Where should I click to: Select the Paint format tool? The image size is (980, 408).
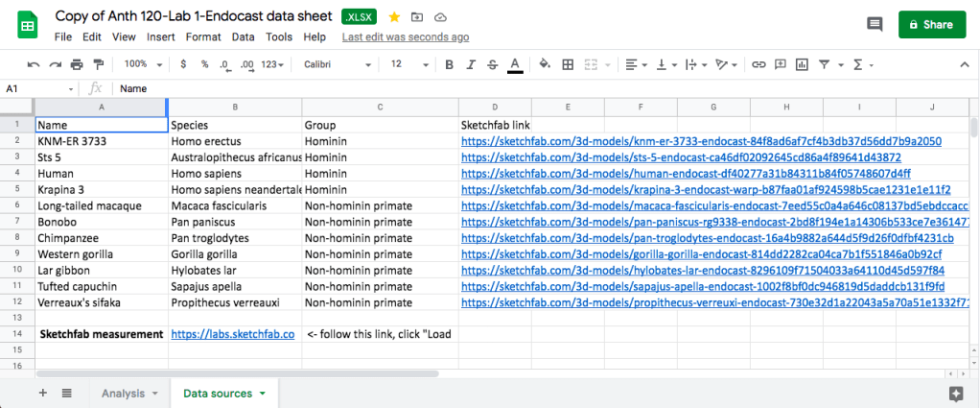98,64
